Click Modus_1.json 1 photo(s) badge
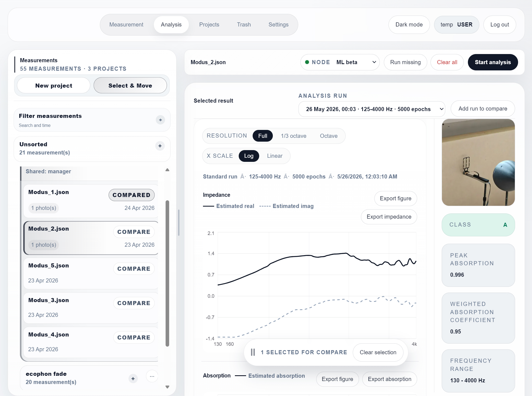Viewport: 532px width, 396px height. [44, 208]
